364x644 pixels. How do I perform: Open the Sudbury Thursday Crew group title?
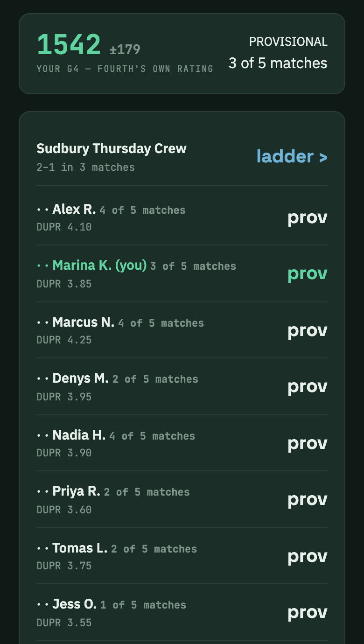112,149
